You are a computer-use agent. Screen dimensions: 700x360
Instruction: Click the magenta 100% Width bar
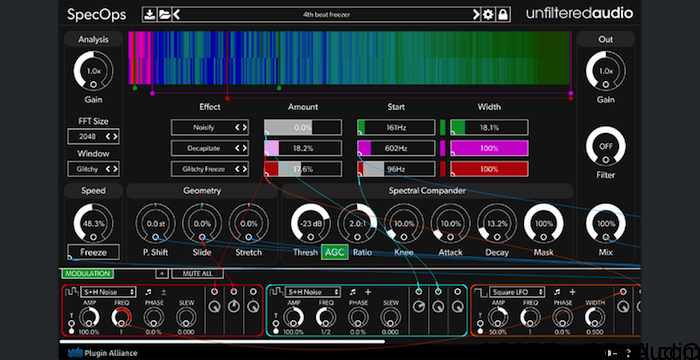click(x=489, y=148)
